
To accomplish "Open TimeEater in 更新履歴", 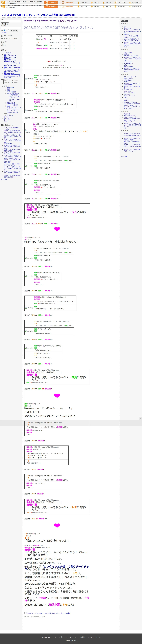I will click(x=127, y=94).
